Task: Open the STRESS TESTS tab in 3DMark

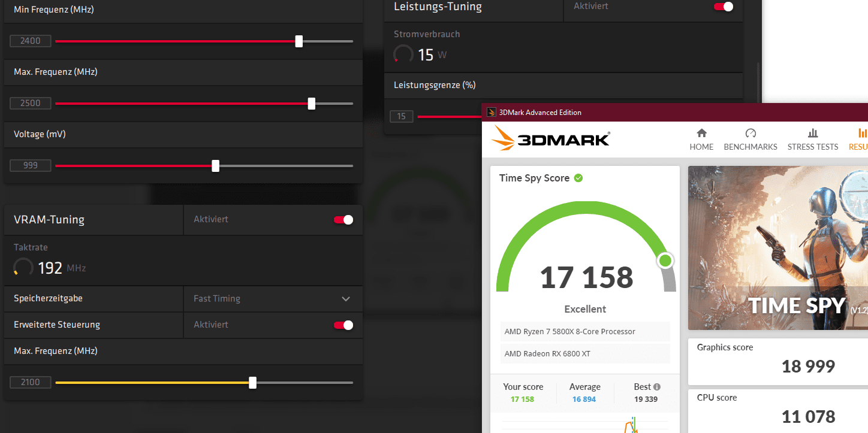Action: [x=813, y=140]
